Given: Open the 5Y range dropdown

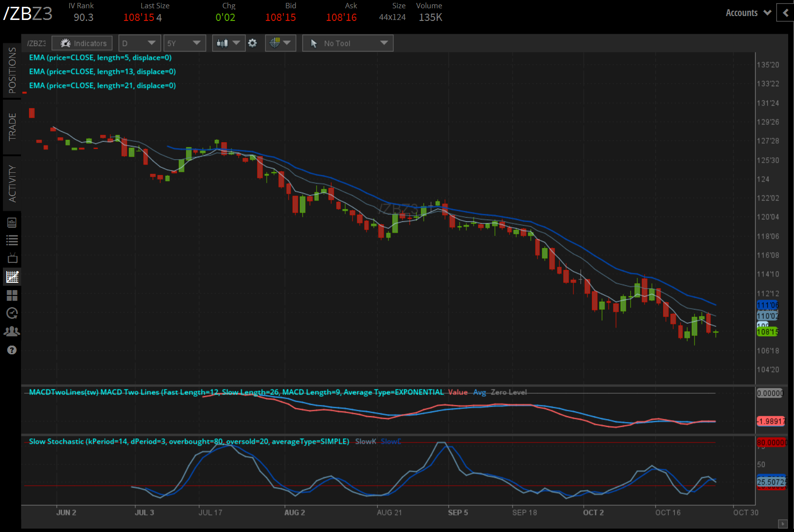Looking at the screenshot, I should point(185,43).
